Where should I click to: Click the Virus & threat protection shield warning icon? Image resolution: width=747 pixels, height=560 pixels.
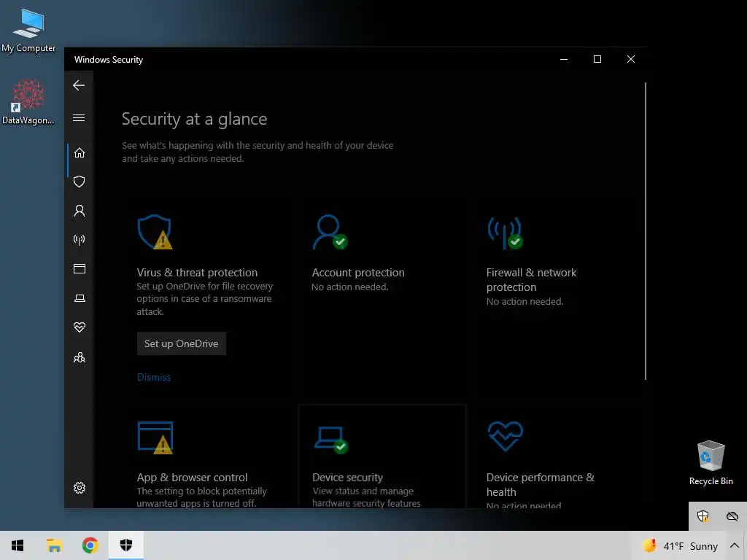(x=155, y=232)
